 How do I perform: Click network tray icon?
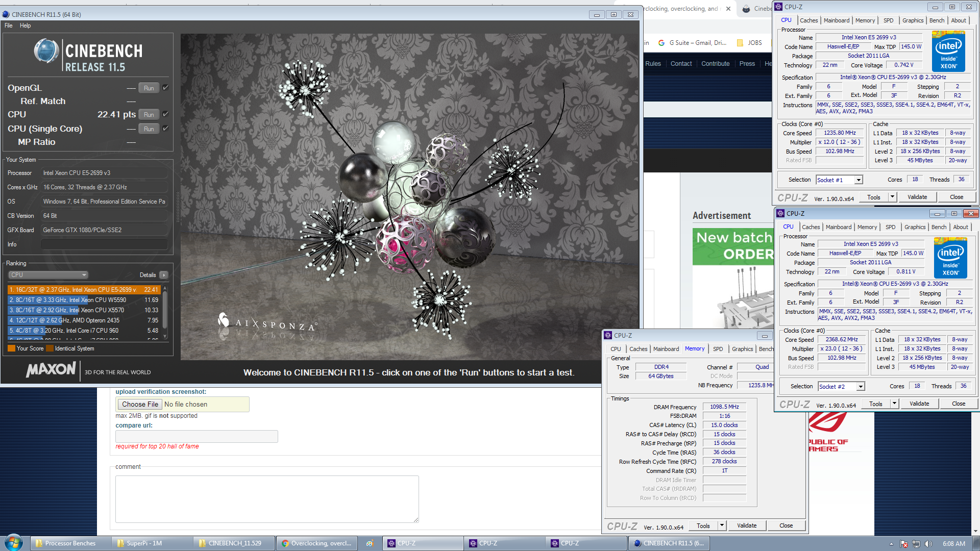[x=916, y=544]
